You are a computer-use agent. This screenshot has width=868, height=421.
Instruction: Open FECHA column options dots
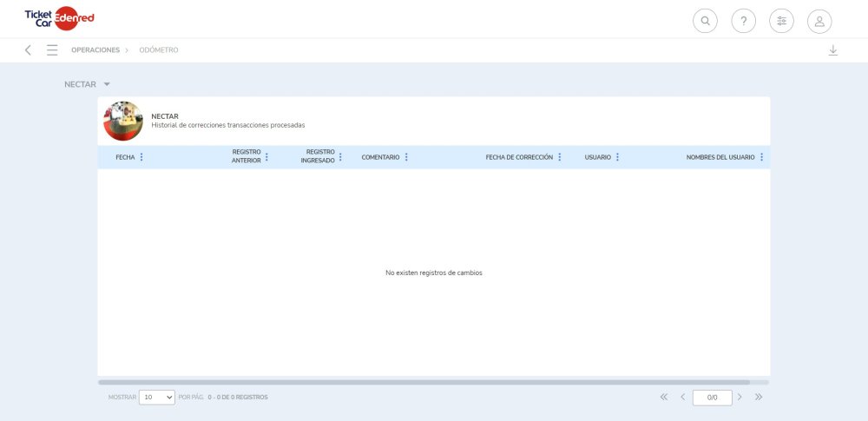tap(141, 157)
